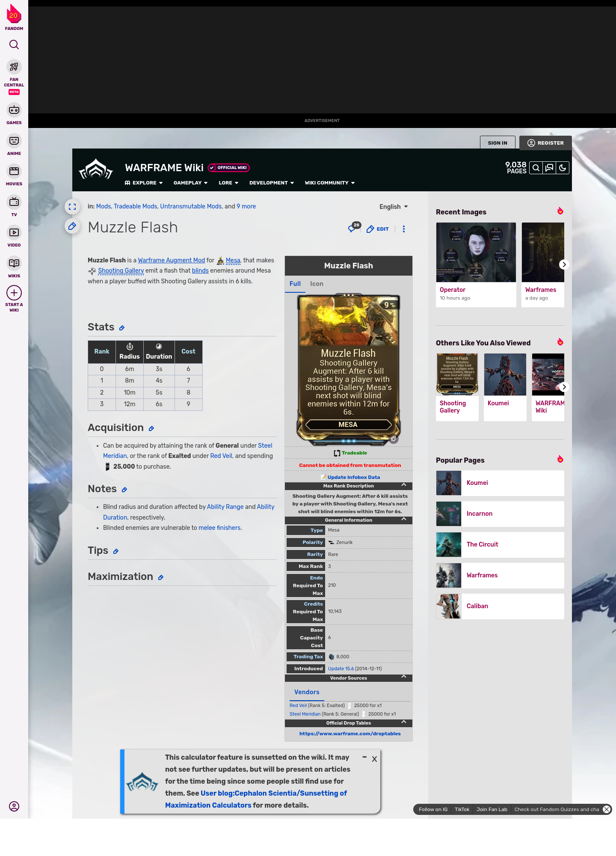Viewport: 616px width, 856px height.
Task: Click Join Fan Lab link
Action: (492, 809)
